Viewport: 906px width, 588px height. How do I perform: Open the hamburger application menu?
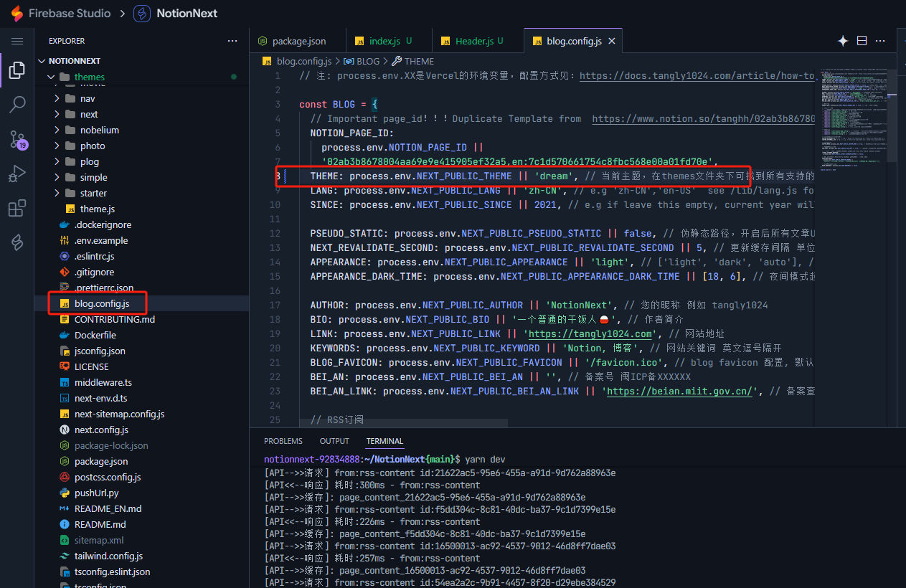pos(17,41)
